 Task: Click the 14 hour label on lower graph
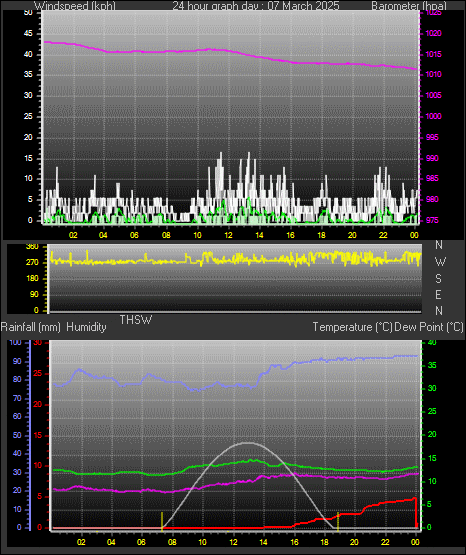pyautogui.click(x=263, y=542)
